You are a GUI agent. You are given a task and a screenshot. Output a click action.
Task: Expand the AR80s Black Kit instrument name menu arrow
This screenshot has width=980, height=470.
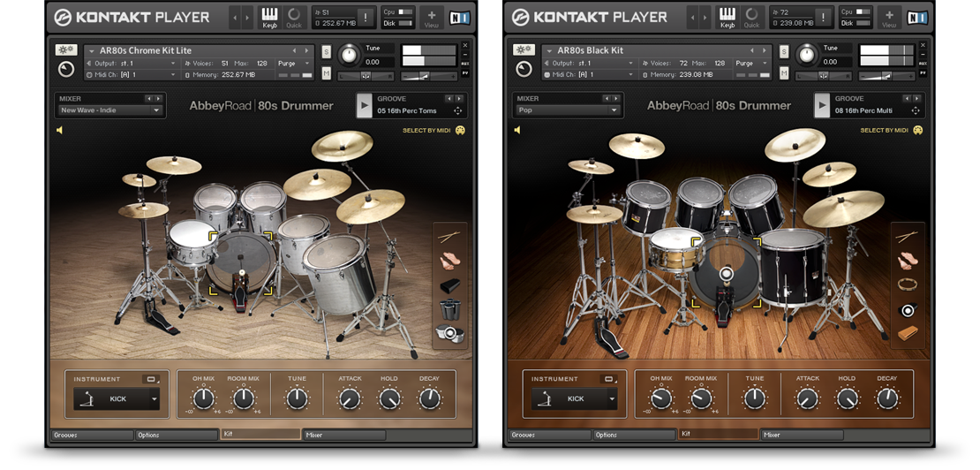pyautogui.click(x=549, y=50)
